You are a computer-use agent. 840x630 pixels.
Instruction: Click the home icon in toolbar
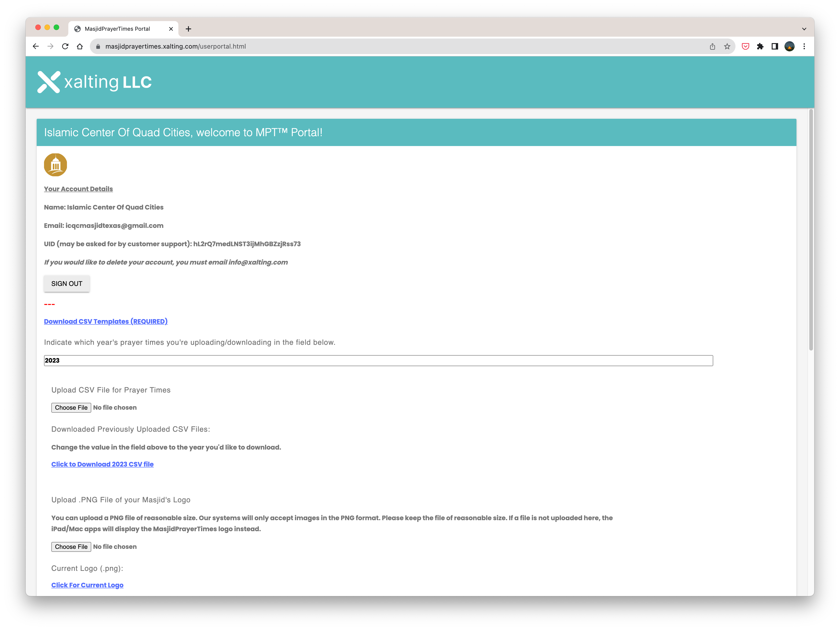pos(80,46)
